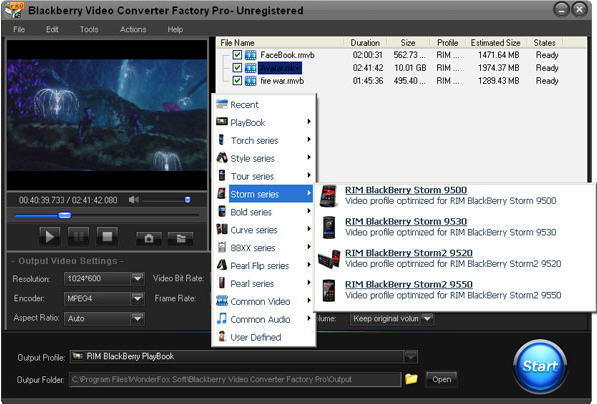Take a snapshot with camera icon
Viewport: 597px width, 404px height.
149,238
